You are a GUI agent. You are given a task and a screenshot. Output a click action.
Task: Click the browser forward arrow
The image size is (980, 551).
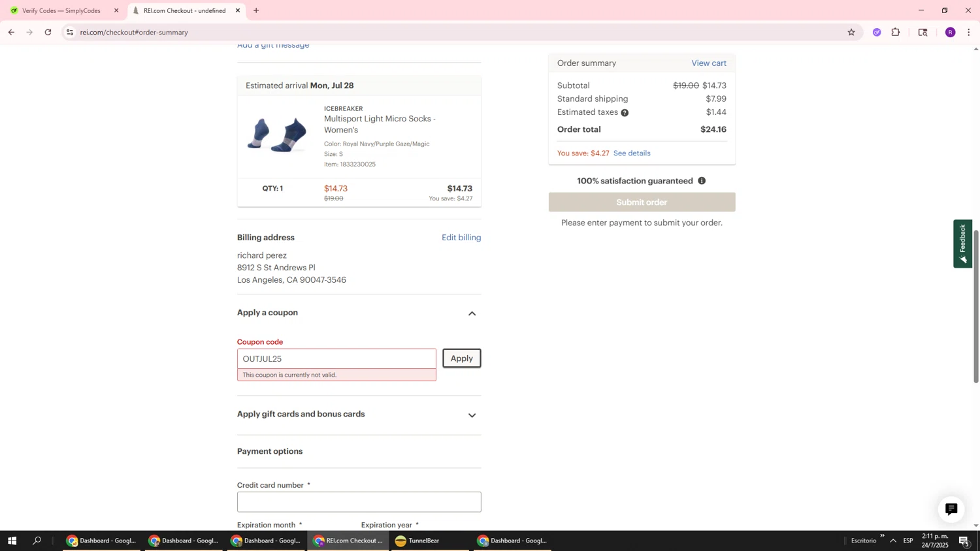[29, 32]
